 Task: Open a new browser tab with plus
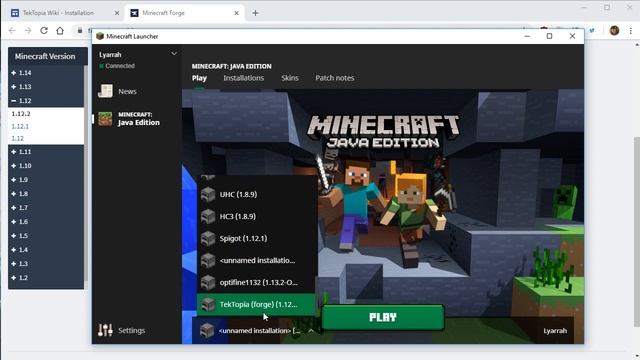coord(256,13)
